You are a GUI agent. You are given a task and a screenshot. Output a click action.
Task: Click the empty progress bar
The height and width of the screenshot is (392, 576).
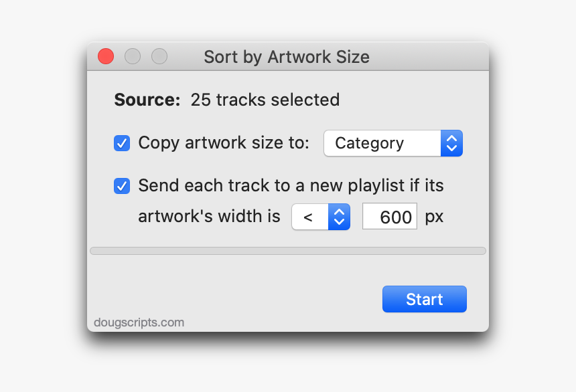[x=288, y=251]
